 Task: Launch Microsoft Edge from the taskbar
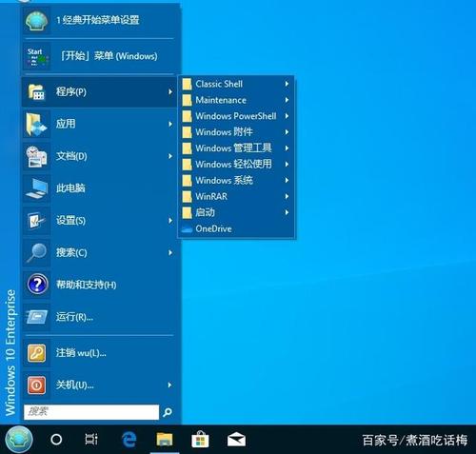(129, 440)
